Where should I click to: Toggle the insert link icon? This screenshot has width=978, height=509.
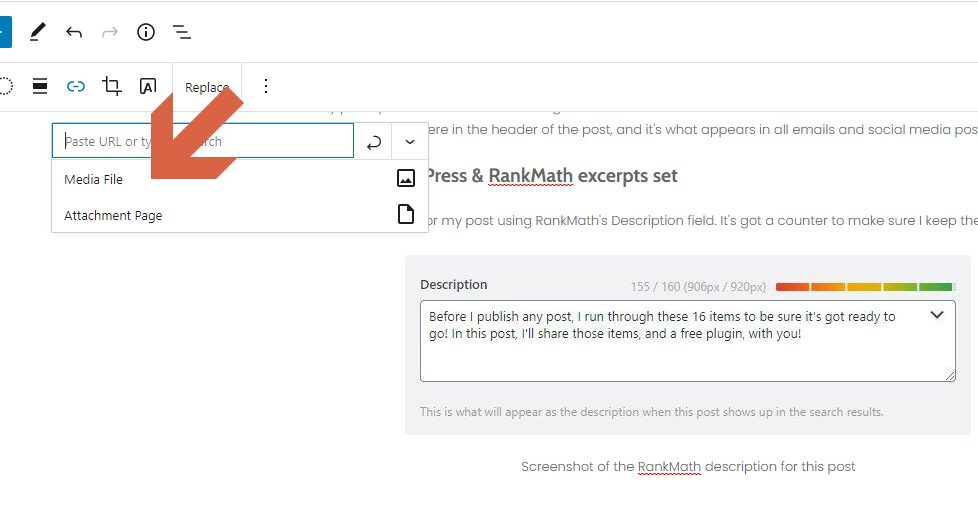pyautogui.click(x=75, y=86)
